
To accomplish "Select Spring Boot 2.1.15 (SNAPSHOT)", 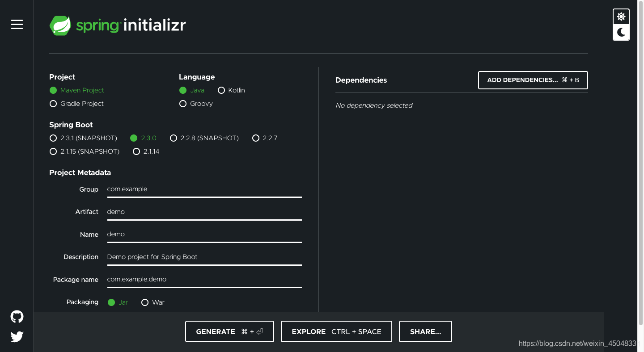I will point(85,151).
